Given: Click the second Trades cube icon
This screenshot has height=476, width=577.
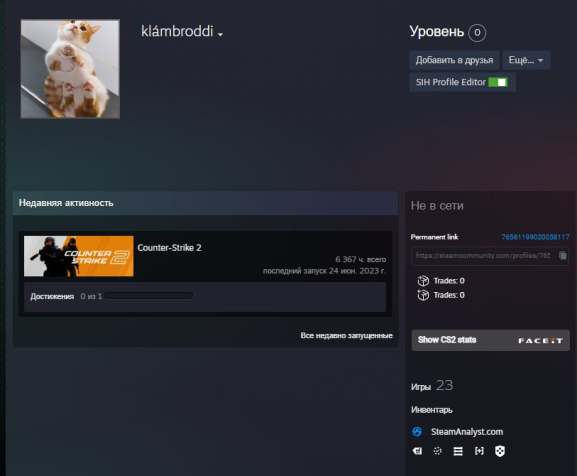Looking at the screenshot, I should (423, 295).
